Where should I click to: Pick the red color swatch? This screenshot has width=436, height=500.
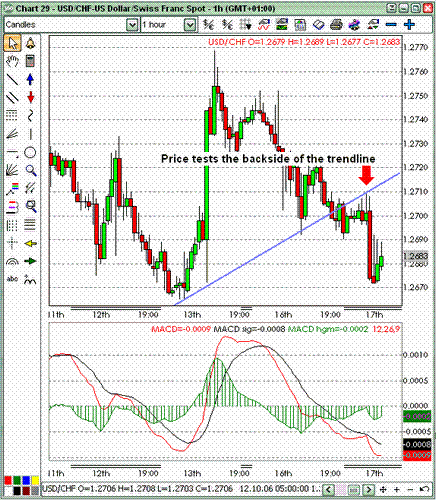pyautogui.click(x=8, y=480)
